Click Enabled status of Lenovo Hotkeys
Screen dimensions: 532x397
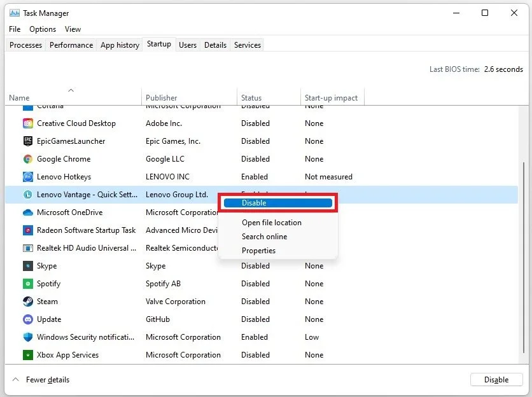pyautogui.click(x=255, y=177)
